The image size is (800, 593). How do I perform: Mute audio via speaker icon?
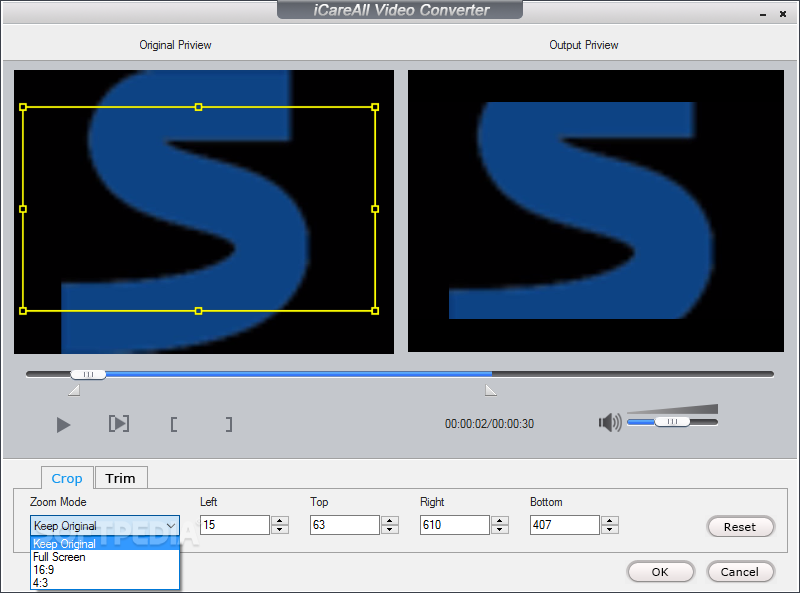[x=610, y=423]
